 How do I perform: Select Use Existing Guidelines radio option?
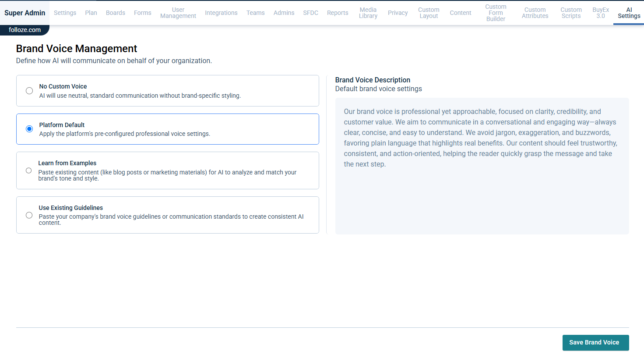29,215
